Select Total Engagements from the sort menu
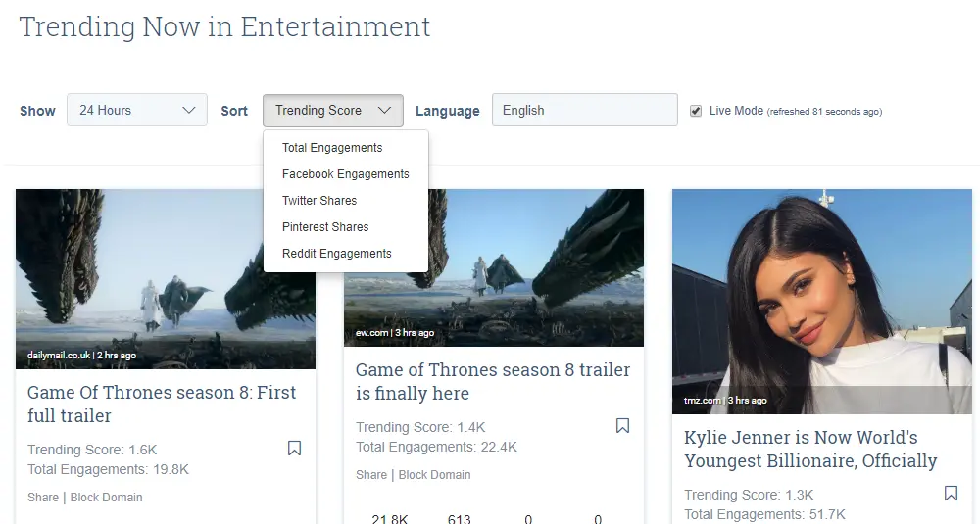The image size is (980, 524). tap(332, 148)
